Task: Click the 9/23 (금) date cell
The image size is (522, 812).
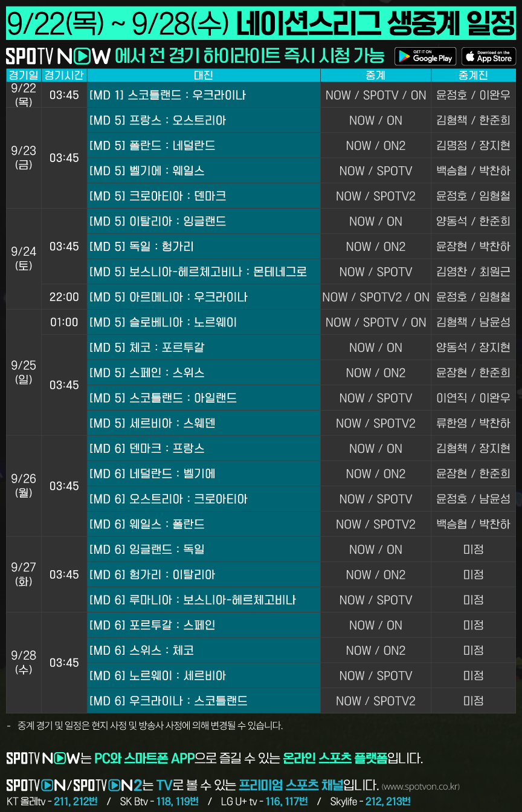Action: tap(24, 158)
